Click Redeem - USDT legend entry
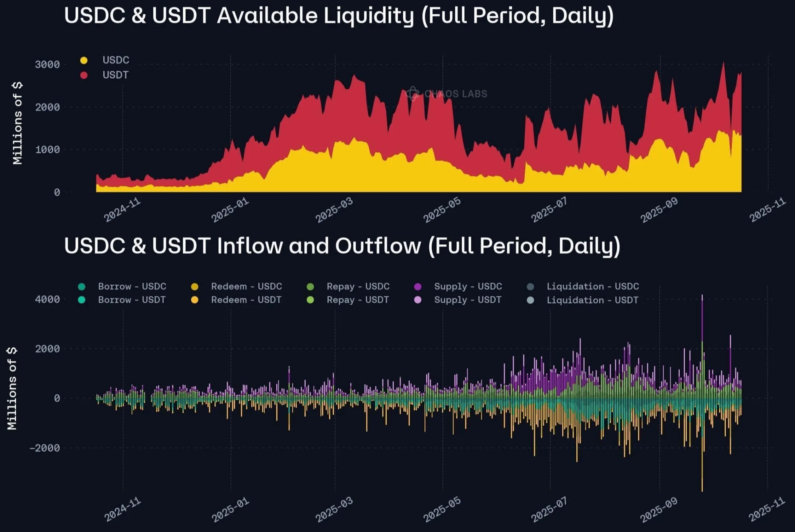 click(x=246, y=300)
